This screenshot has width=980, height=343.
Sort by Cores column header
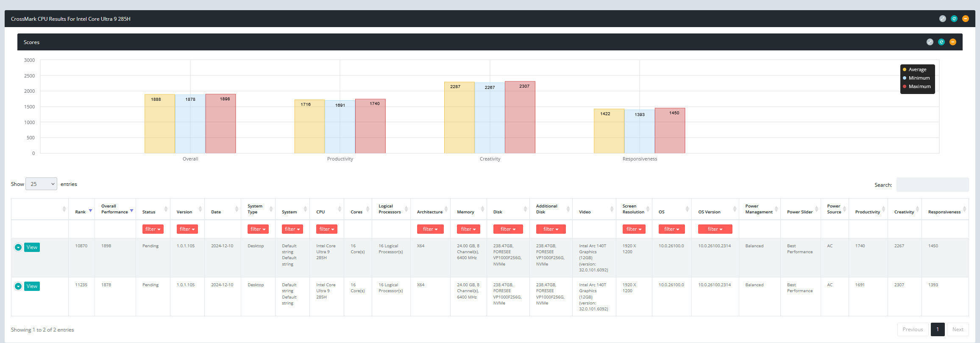[358, 209]
